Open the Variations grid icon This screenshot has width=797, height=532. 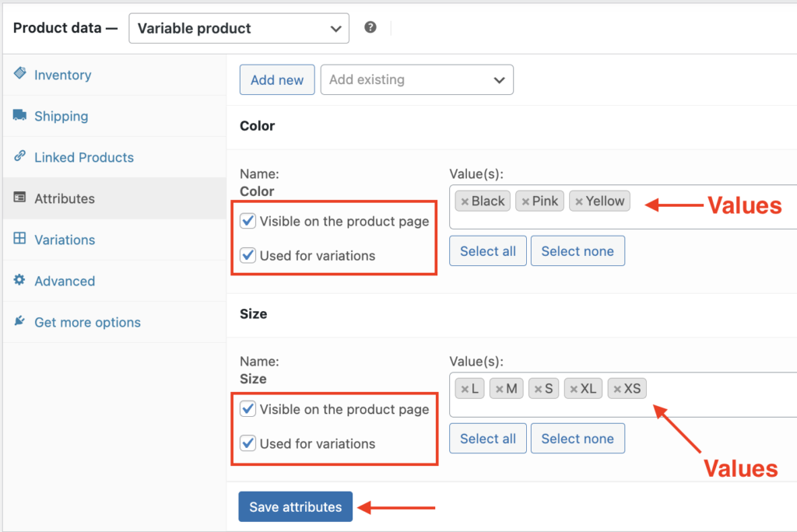pos(19,240)
